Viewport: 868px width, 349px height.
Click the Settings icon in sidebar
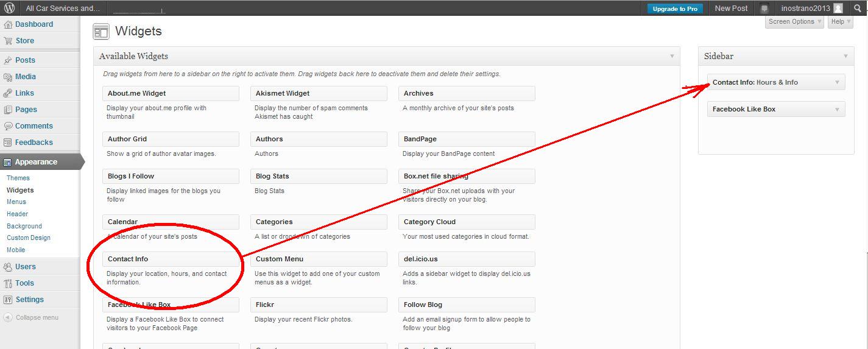tap(8, 300)
